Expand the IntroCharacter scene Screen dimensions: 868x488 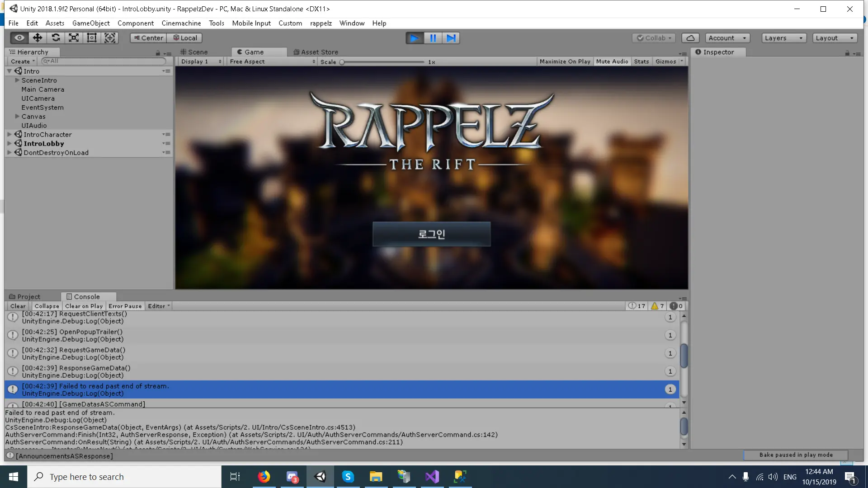[x=9, y=134]
